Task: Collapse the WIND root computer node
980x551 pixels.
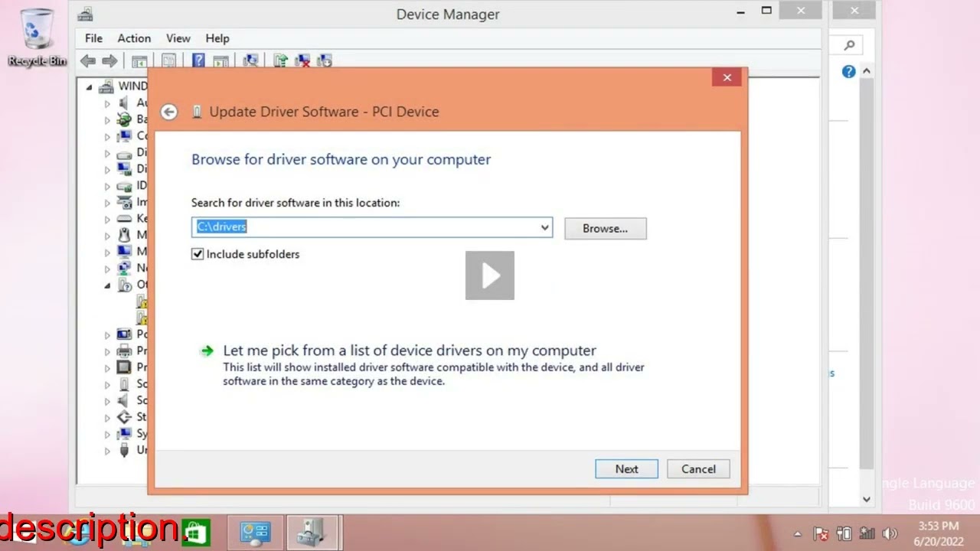Action: click(90, 86)
